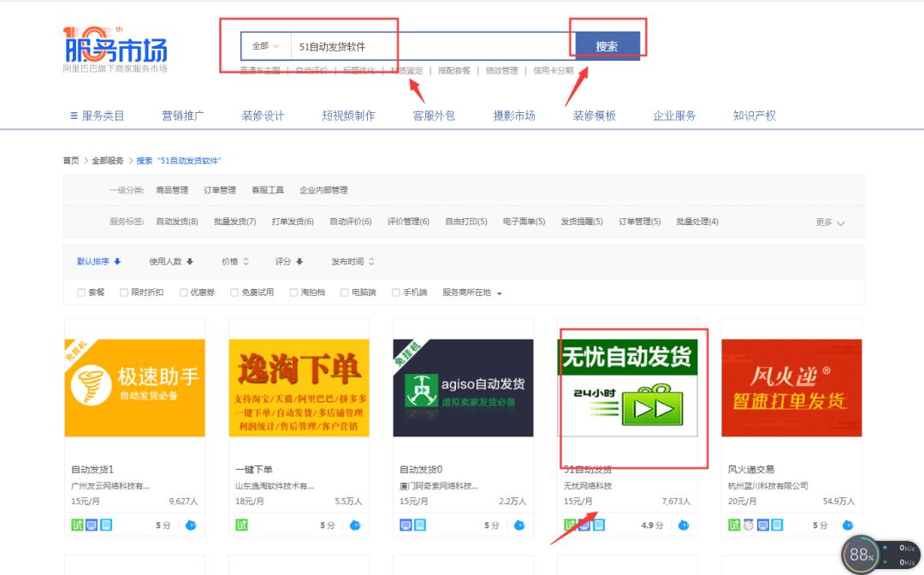Click the hamburger icon beside 服务类目
The width and height of the screenshot is (924, 575).
(73, 115)
